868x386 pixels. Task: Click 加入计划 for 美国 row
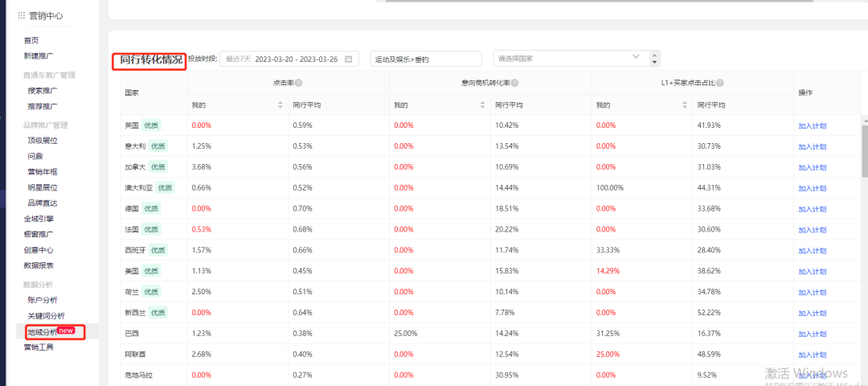click(x=812, y=272)
